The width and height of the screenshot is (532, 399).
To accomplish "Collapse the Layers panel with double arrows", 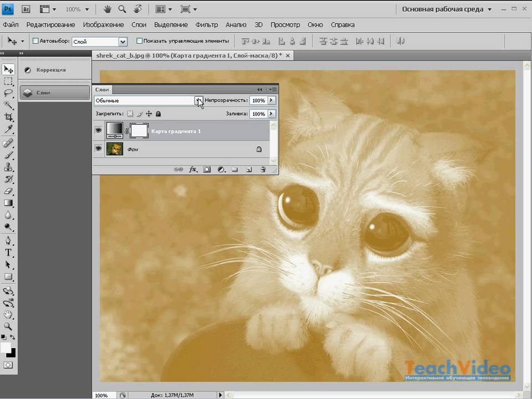I will [x=259, y=90].
